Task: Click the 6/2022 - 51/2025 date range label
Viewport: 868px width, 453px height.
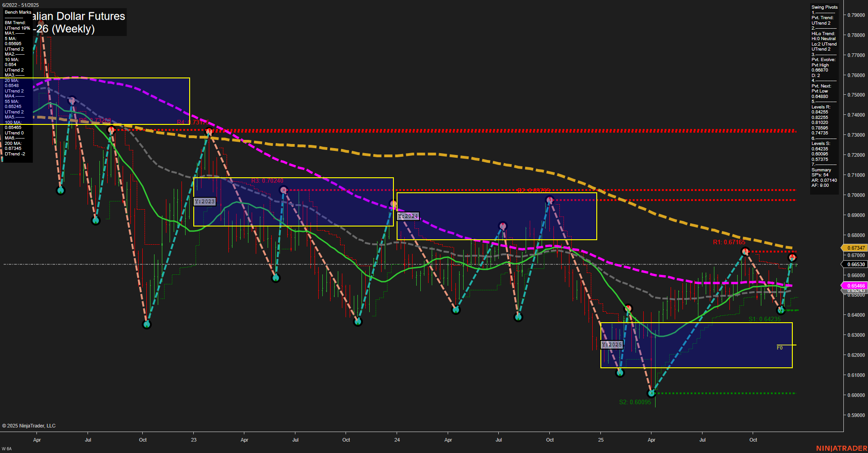Action: pyautogui.click(x=21, y=5)
